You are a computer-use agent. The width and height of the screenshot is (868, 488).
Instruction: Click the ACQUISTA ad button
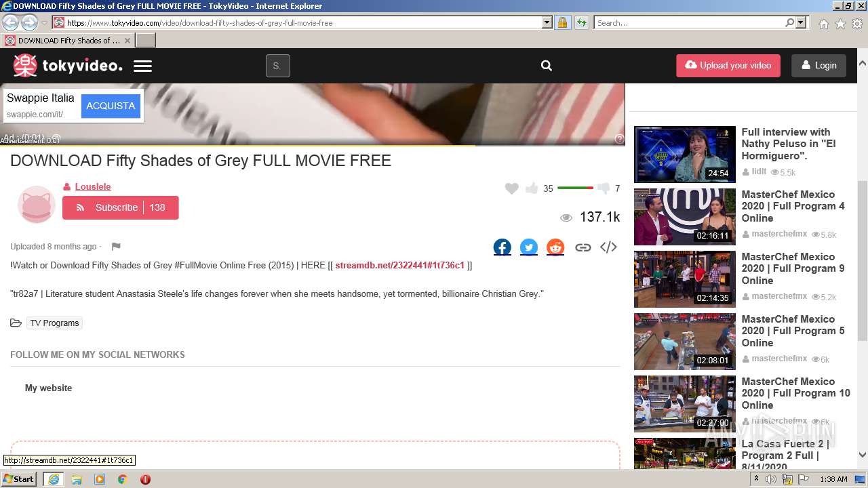click(111, 106)
